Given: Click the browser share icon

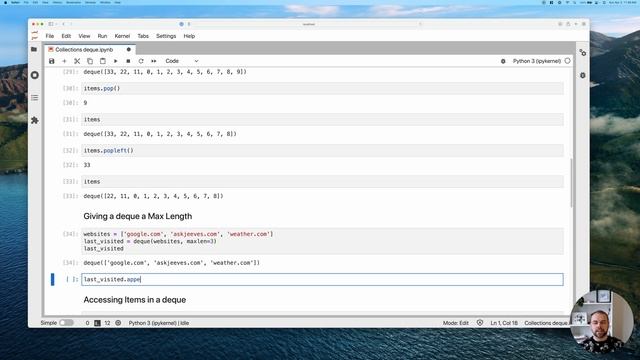Looking at the screenshot, I should (x=568, y=24).
